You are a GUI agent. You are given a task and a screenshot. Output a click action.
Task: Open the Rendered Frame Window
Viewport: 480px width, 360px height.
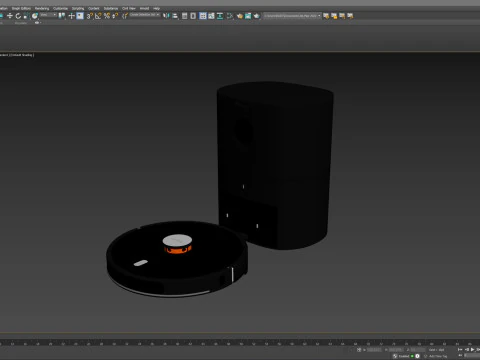click(x=248, y=16)
